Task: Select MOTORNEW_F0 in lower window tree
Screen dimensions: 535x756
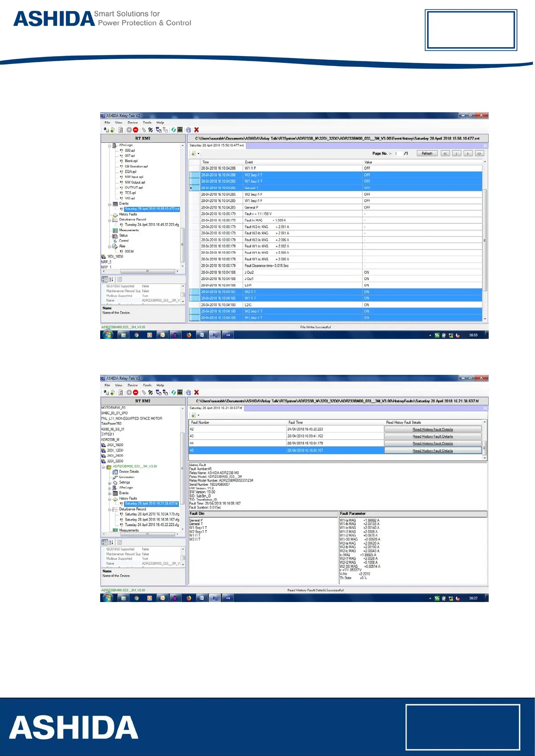Action: [x=113, y=408]
